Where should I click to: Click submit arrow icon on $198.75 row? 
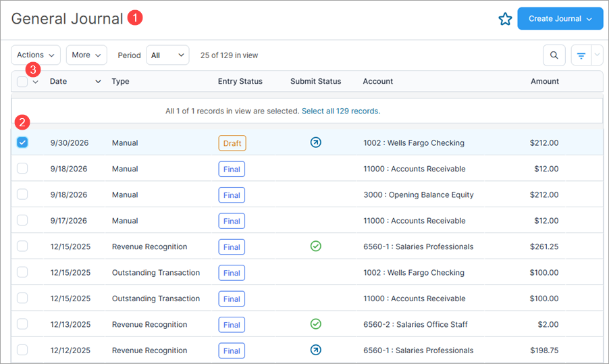coord(316,350)
